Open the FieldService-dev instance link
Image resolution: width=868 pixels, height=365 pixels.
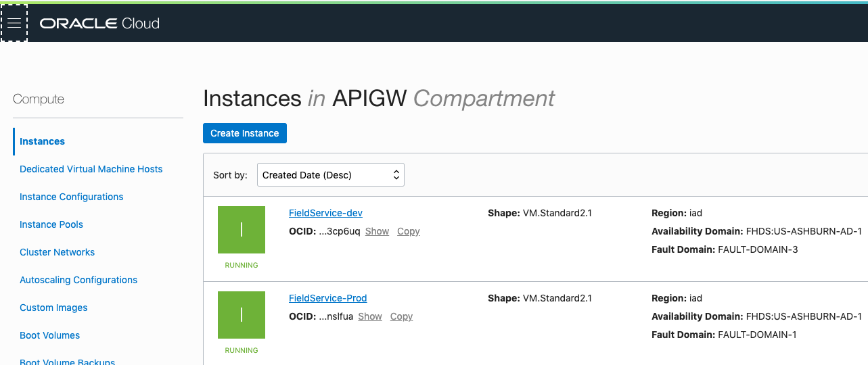[325, 213]
